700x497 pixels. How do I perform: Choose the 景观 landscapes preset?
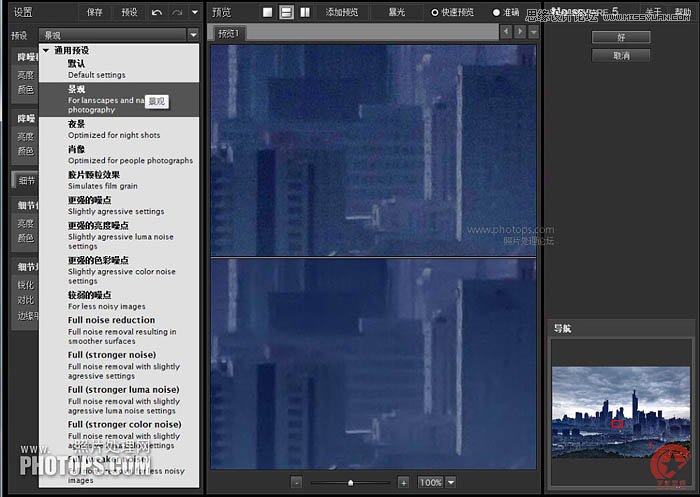[x=119, y=100]
